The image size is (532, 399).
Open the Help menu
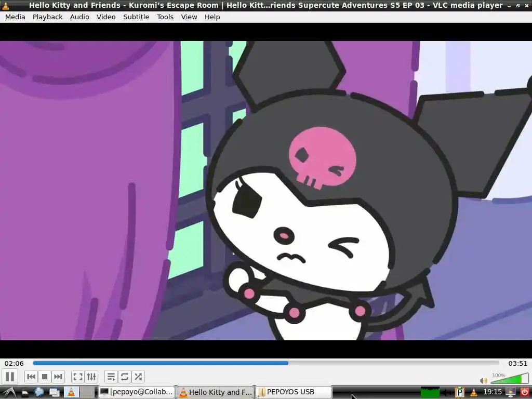pyautogui.click(x=212, y=17)
